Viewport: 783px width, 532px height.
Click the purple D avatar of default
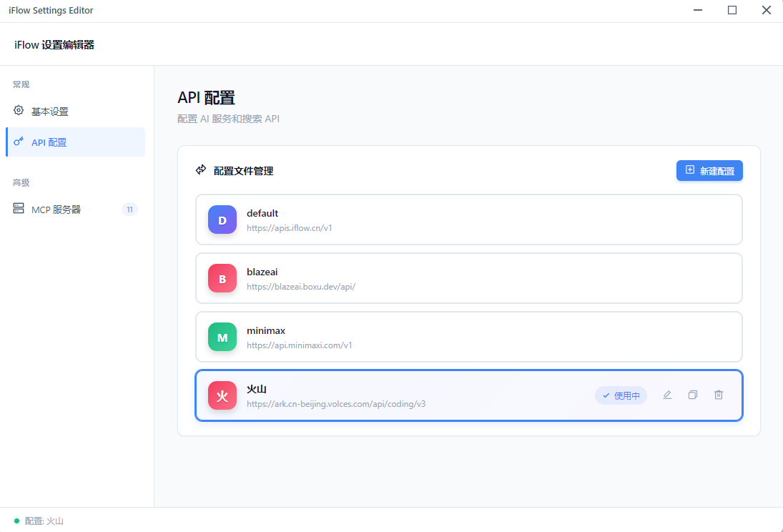[222, 220]
